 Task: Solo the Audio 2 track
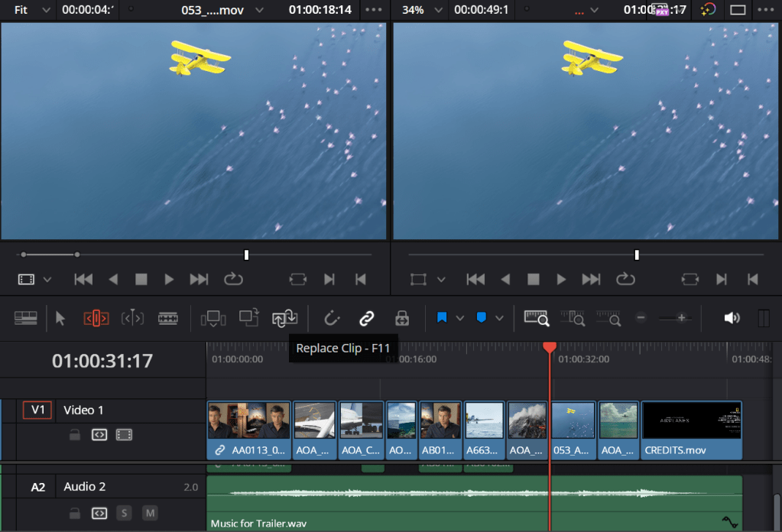(x=123, y=513)
